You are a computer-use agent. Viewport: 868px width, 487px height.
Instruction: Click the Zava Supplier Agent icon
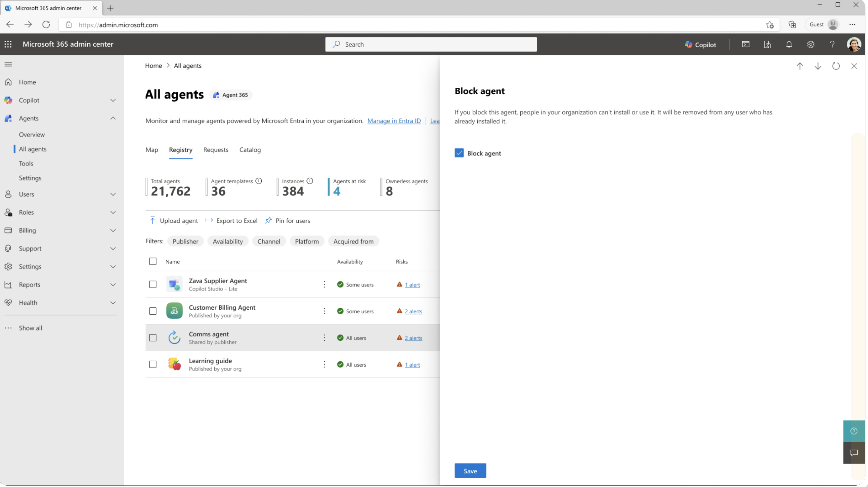175,285
